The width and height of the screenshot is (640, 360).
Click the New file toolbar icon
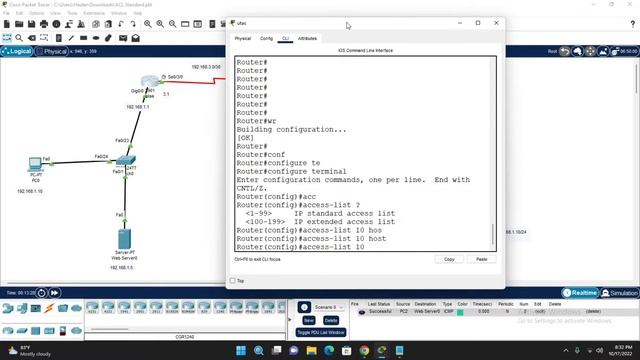7,24
